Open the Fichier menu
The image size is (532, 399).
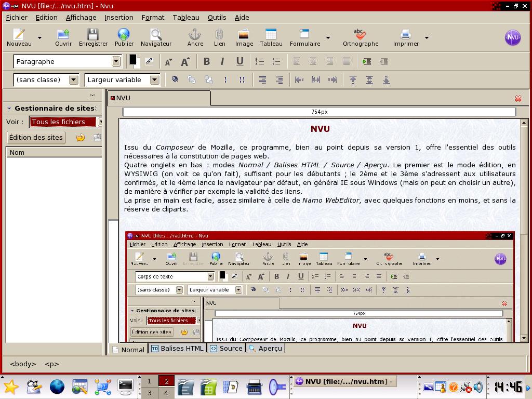[17, 17]
